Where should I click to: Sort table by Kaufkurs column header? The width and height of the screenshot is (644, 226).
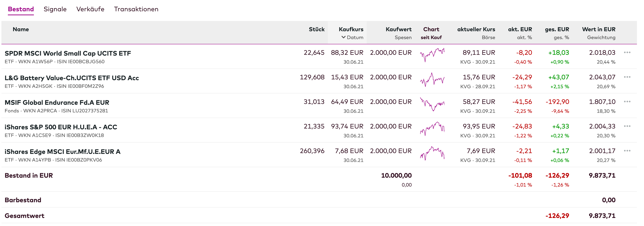tap(351, 29)
